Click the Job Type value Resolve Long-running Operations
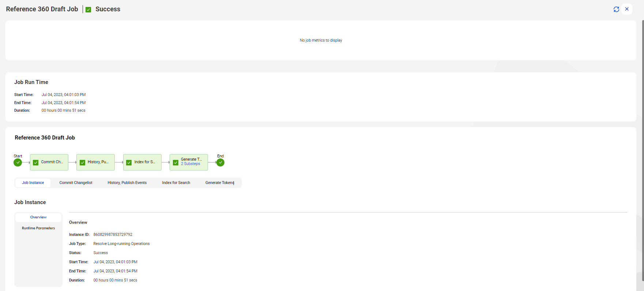Screen dimensions: 644x291 [121, 244]
